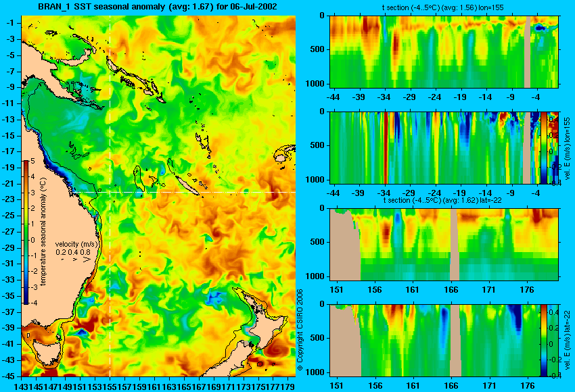Click the 't section' lon=155 title above the top panel
This screenshot has height=392, width=575.
443,7
